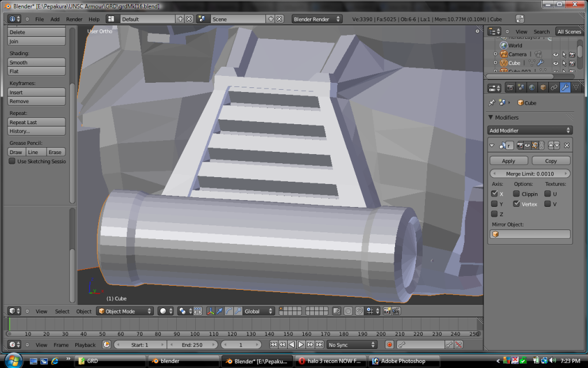The image size is (588, 368).
Task: Open the No Sync playback dropdown
Action: [351, 345]
